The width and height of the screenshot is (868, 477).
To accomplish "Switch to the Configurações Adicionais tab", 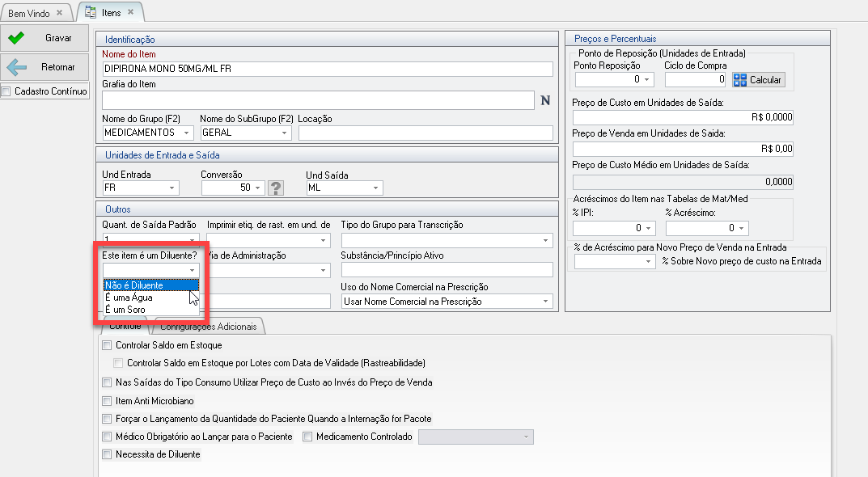I will coord(209,327).
